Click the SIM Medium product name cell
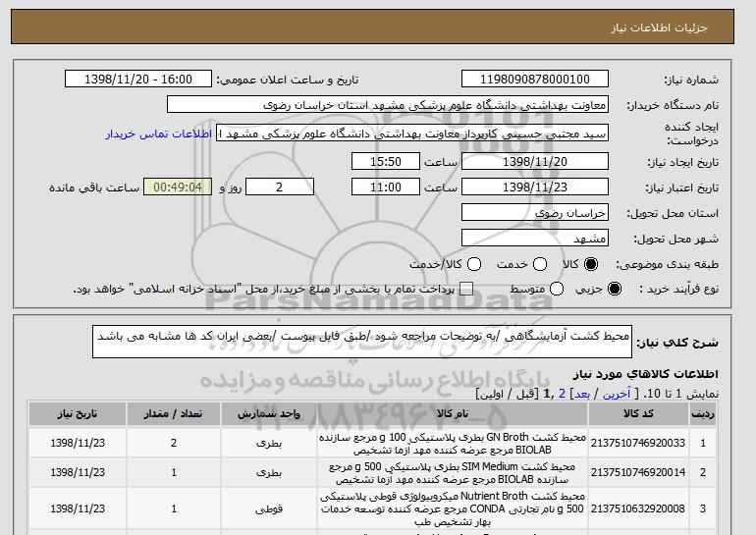This screenshot has height=535, width=756. tap(453, 473)
